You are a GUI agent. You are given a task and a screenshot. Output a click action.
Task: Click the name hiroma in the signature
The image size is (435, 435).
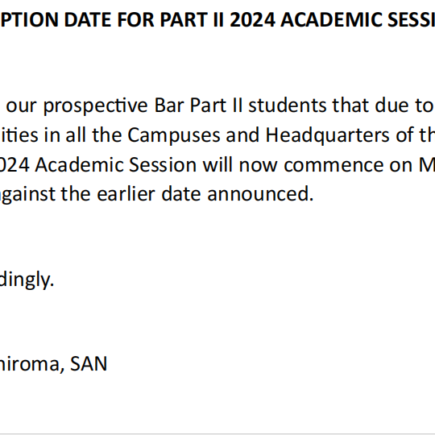pyautogui.click(x=32, y=364)
